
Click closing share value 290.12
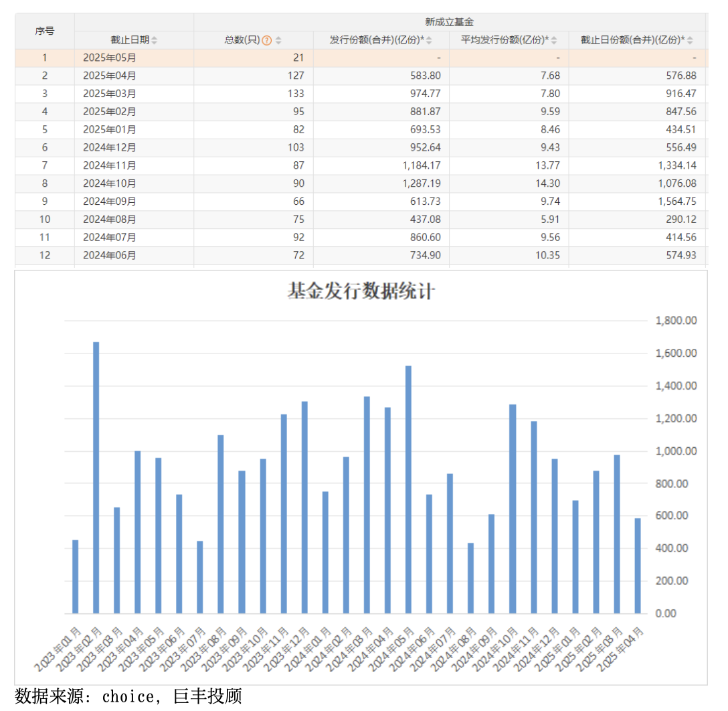pos(681,219)
